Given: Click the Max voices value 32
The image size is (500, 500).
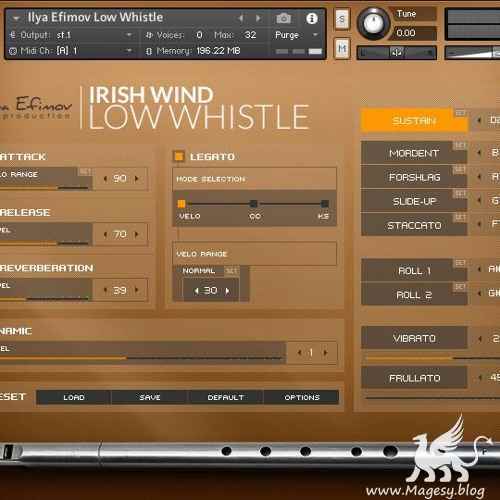Looking at the screenshot, I should tap(250, 35).
